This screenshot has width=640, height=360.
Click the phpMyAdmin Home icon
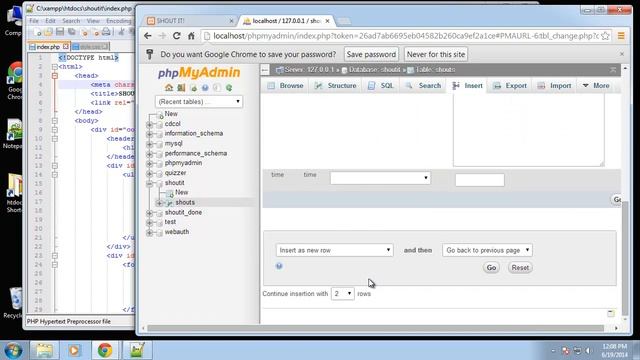tap(169, 88)
